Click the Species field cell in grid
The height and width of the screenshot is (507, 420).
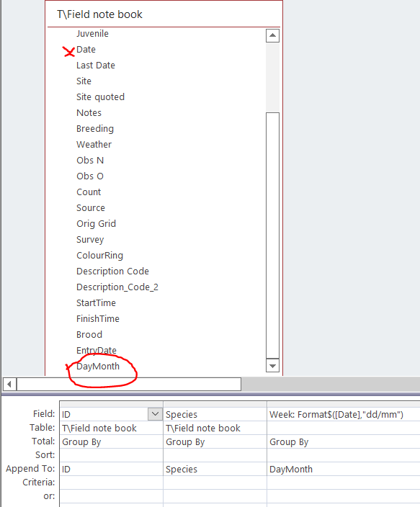(215, 414)
